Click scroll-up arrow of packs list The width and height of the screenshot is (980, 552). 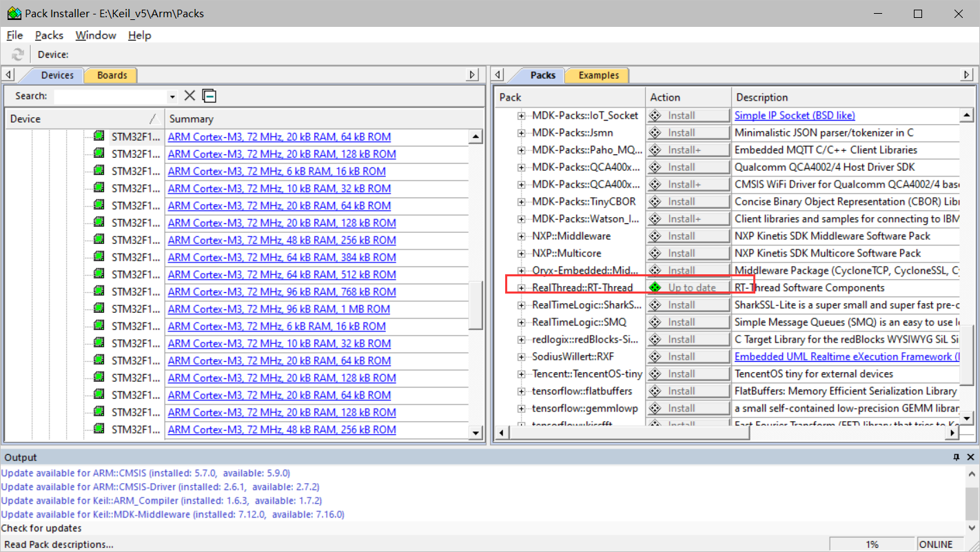click(x=967, y=115)
